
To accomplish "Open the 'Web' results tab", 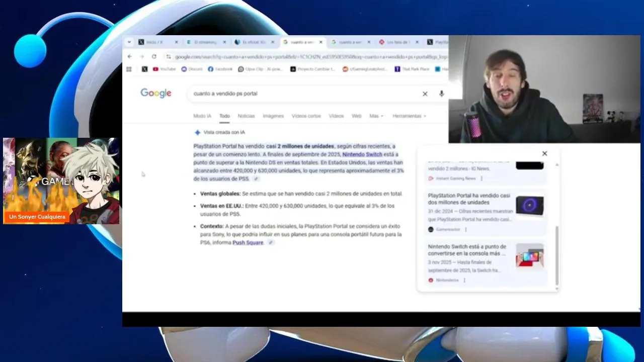I will (356, 116).
